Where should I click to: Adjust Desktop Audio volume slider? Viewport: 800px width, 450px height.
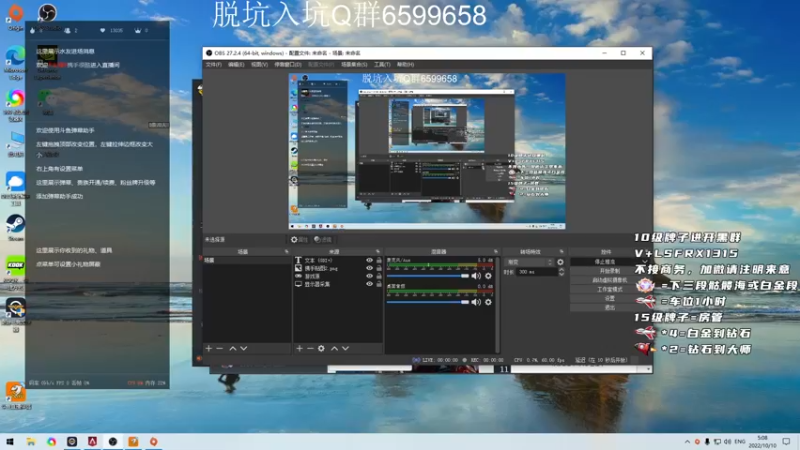pos(428,302)
